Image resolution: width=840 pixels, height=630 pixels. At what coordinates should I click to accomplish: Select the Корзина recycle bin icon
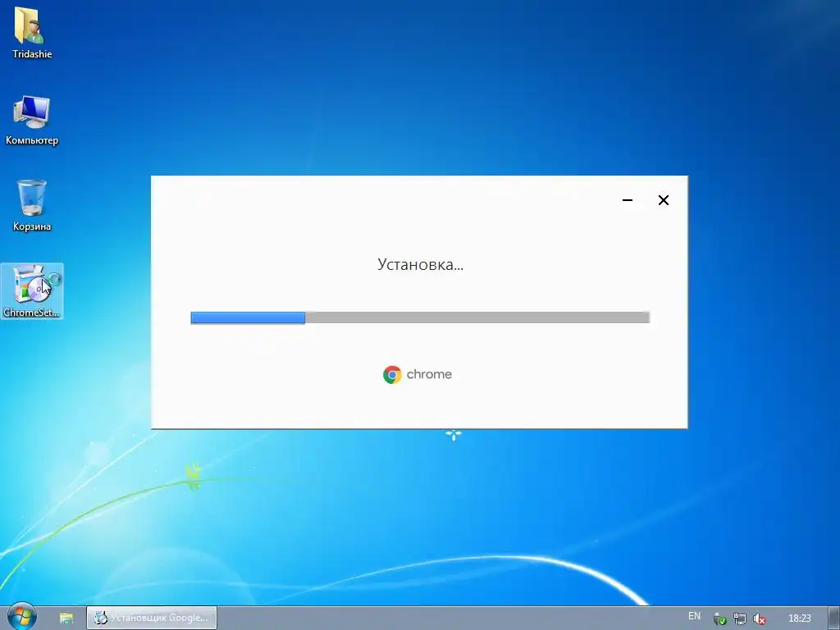(x=32, y=205)
